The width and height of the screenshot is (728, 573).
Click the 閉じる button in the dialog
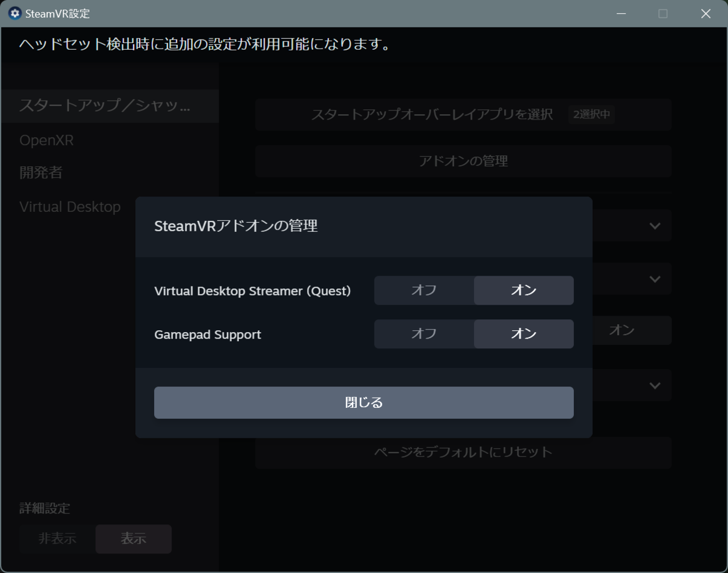(x=364, y=402)
